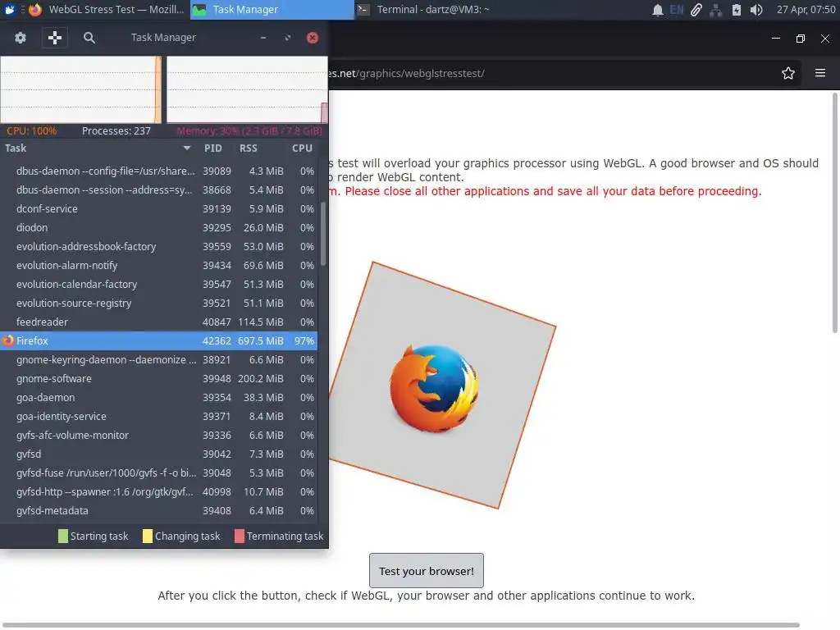The height and width of the screenshot is (630, 840).
Task: Click the 97% CPU value for Firefox
Action: pos(304,340)
